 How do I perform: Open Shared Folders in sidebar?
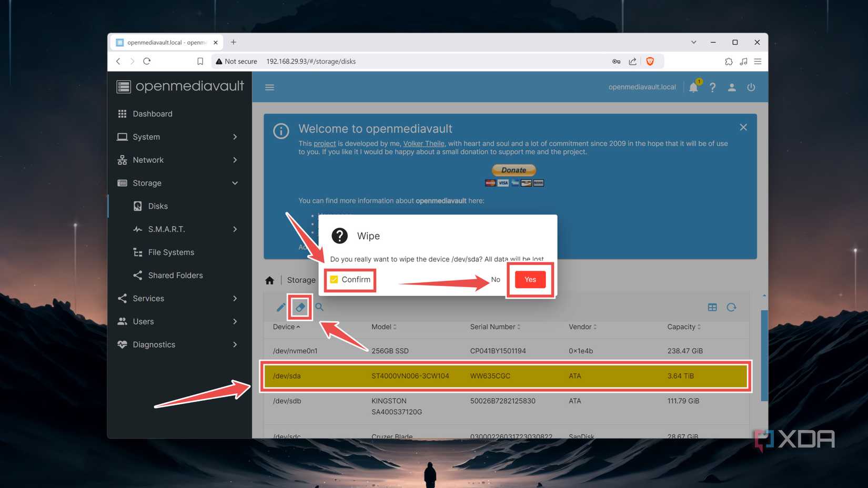(179, 275)
